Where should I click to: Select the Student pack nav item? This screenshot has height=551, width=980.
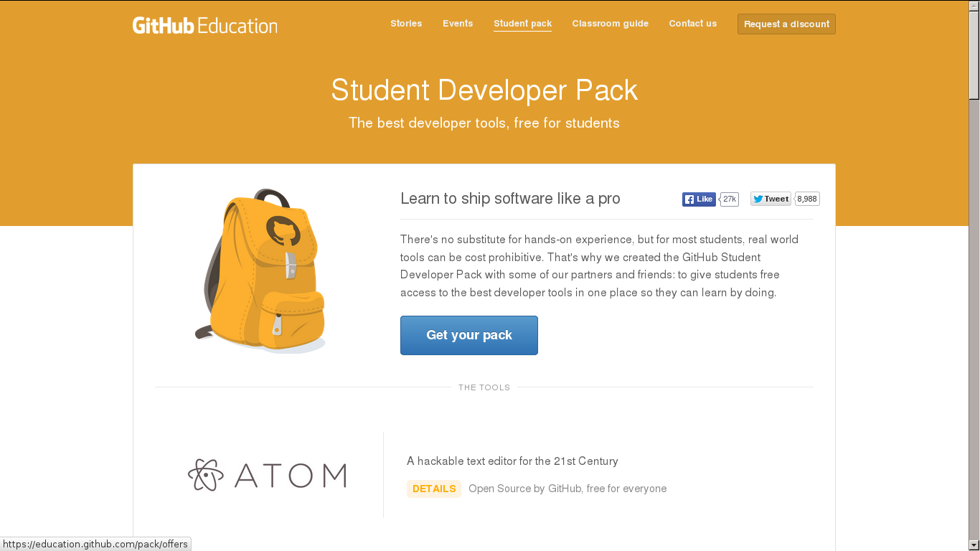[x=522, y=24]
